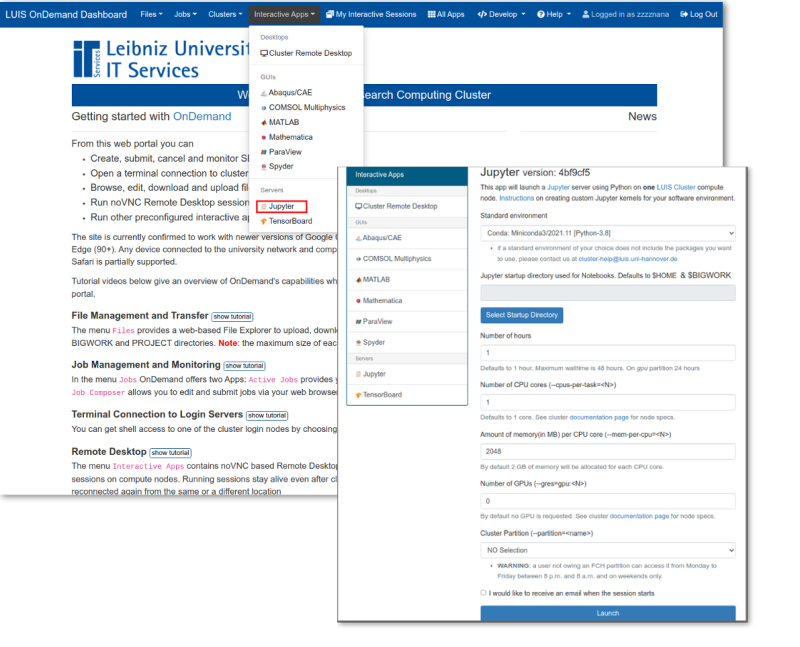Open All Apps page
The height and width of the screenshot is (647, 800).
446,14
